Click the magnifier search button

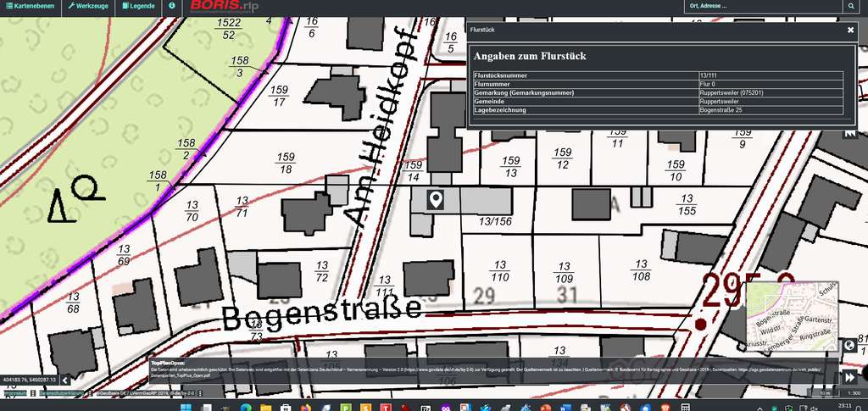tap(851, 6)
